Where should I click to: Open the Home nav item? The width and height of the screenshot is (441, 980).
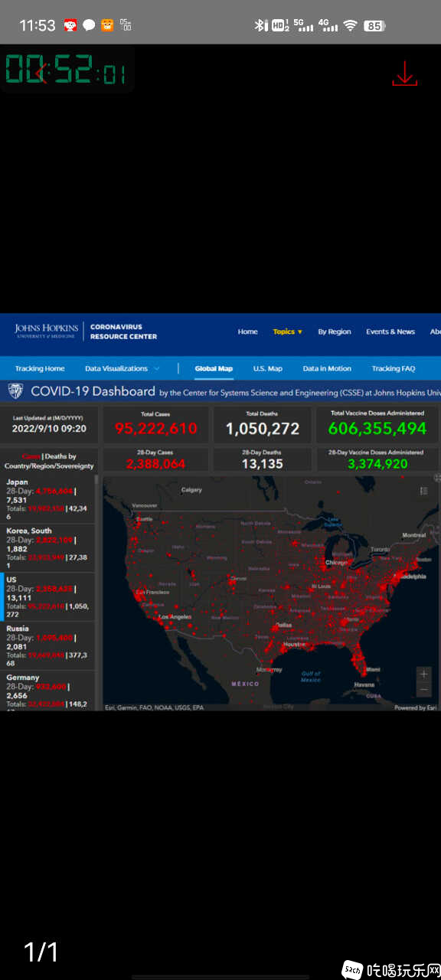247,332
